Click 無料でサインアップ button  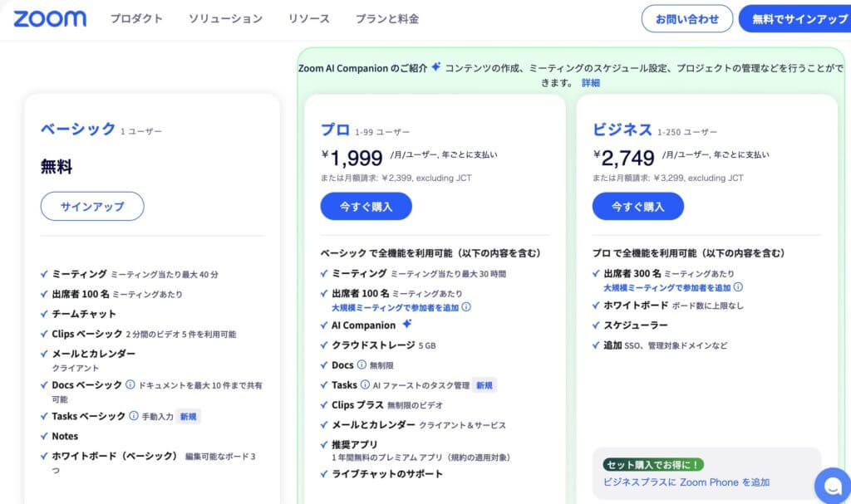(x=795, y=19)
